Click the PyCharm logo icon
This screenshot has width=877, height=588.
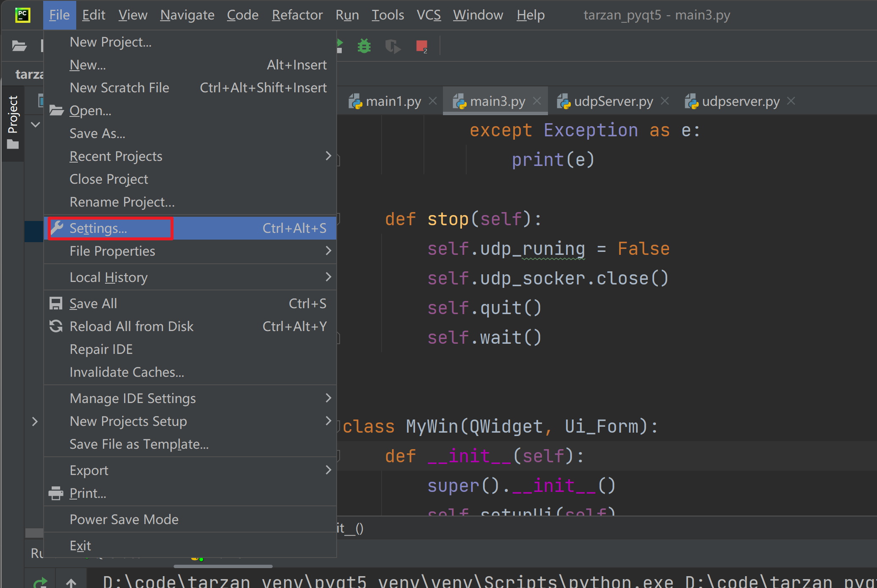[22, 15]
